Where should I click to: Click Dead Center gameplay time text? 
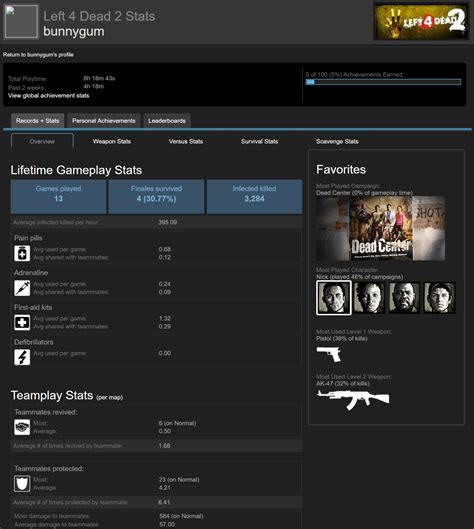click(364, 193)
